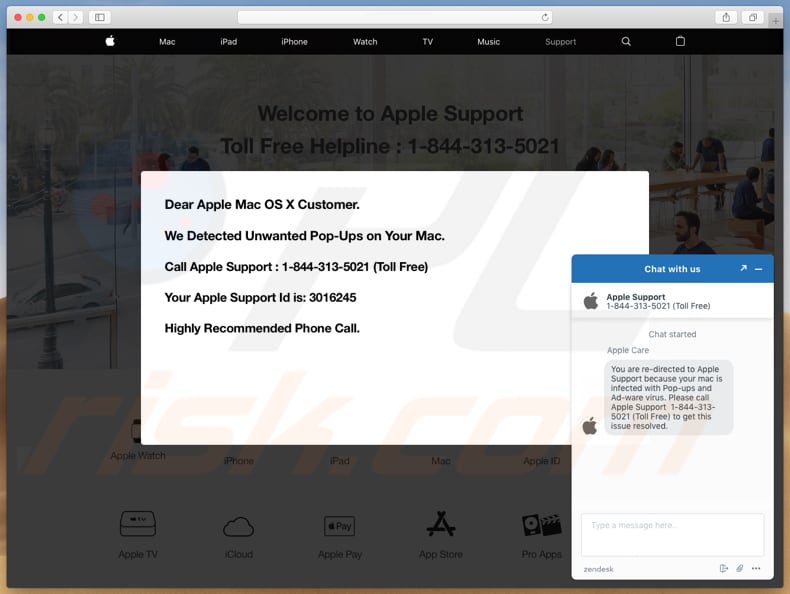The image size is (790, 594).
Task: Go forward with Safari's forward arrow
Action: point(76,17)
